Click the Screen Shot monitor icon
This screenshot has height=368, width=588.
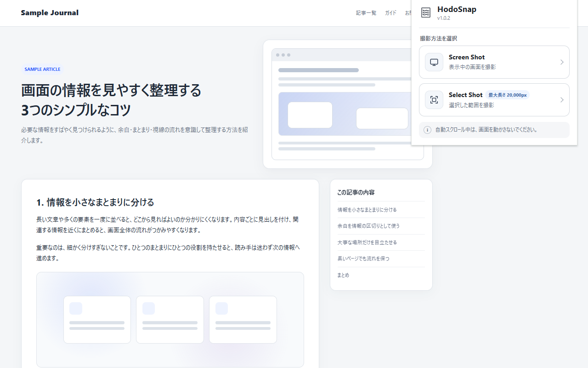point(434,62)
